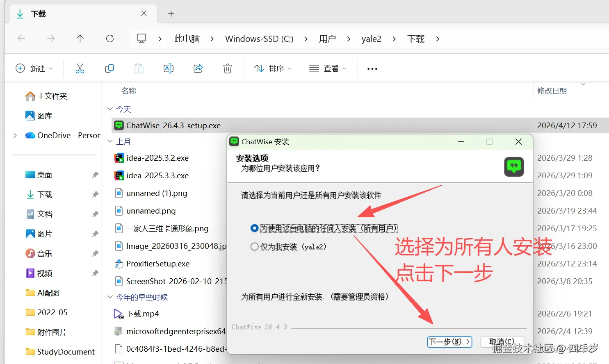Viewport: 609px width, 364px height.
Task: Click the PC monitor icon in address bar
Action: click(141, 39)
